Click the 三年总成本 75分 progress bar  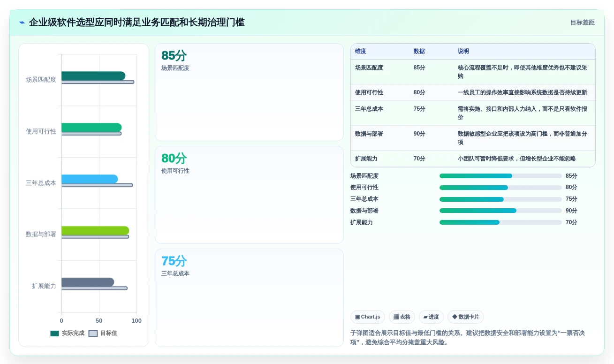[x=500, y=199]
